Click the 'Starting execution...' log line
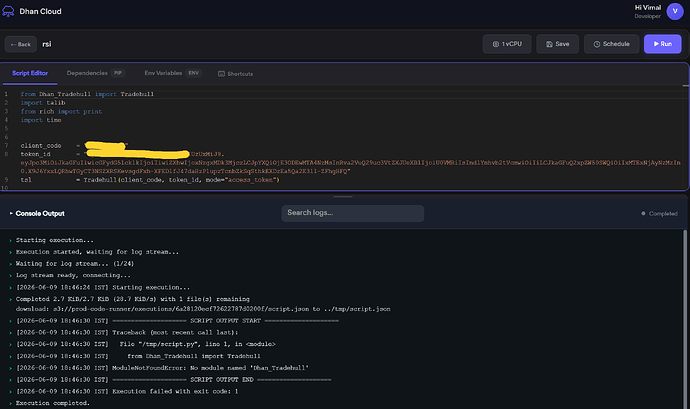Viewport: 690px width, 409px height. (55, 240)
